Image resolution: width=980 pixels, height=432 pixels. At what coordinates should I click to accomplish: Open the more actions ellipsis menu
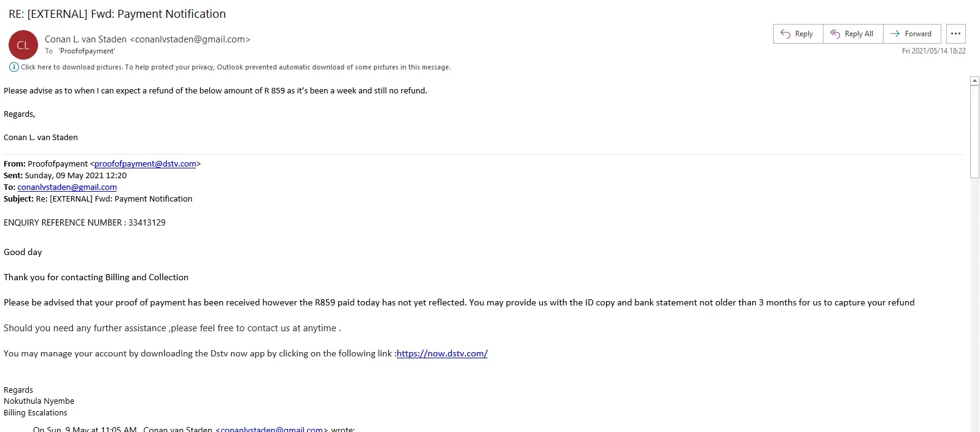pos(955,34)
